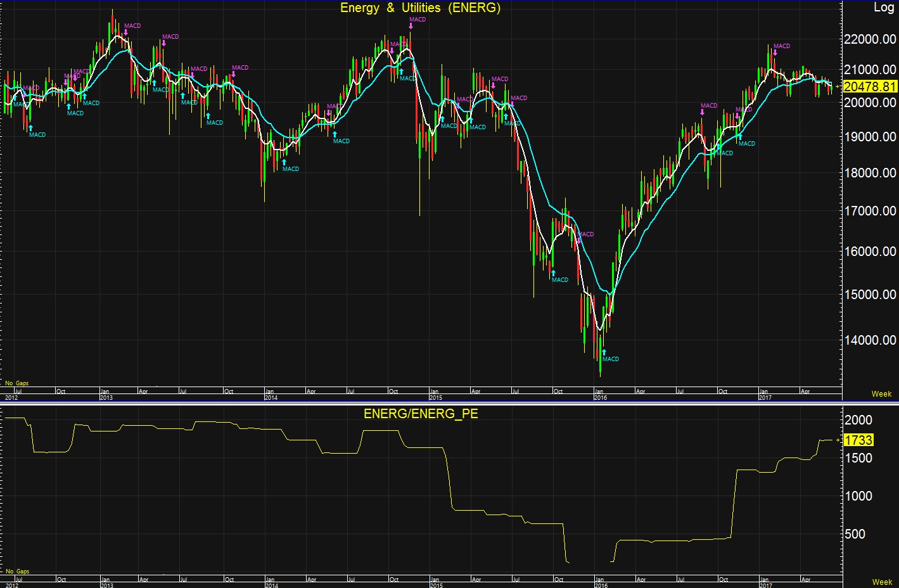Click the MACD buy arrow near the 16000 level
899x588 pixels.
pyautogui.click(x=553, y=273)
